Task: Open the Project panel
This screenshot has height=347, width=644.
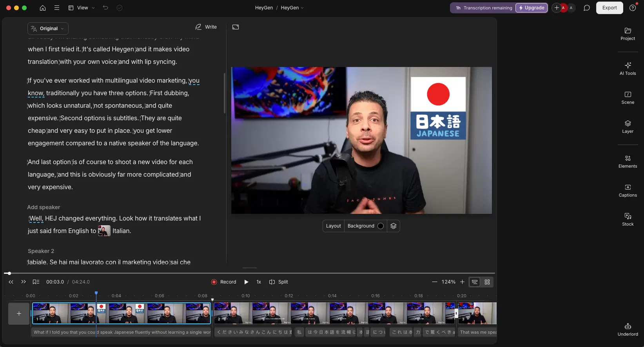Action: click(628, 34)
